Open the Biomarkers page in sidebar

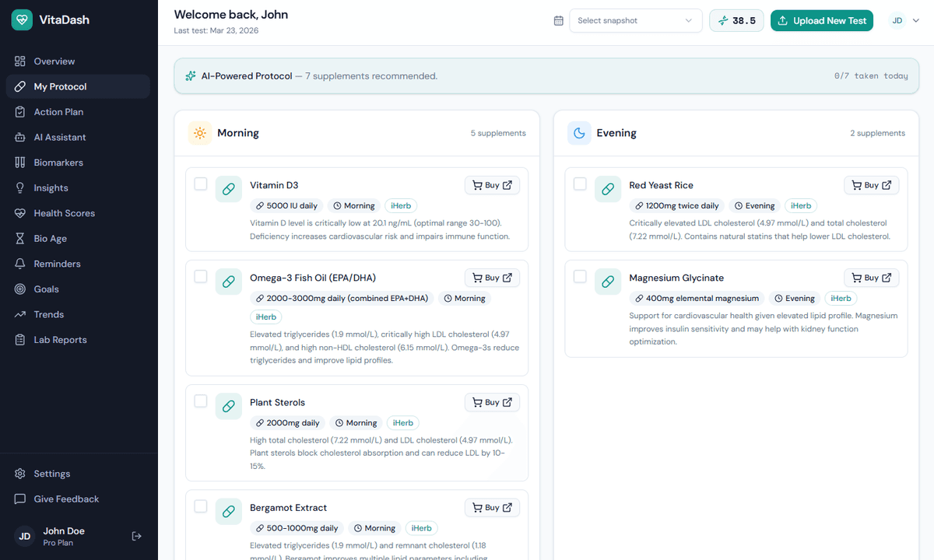coord(58,163)
